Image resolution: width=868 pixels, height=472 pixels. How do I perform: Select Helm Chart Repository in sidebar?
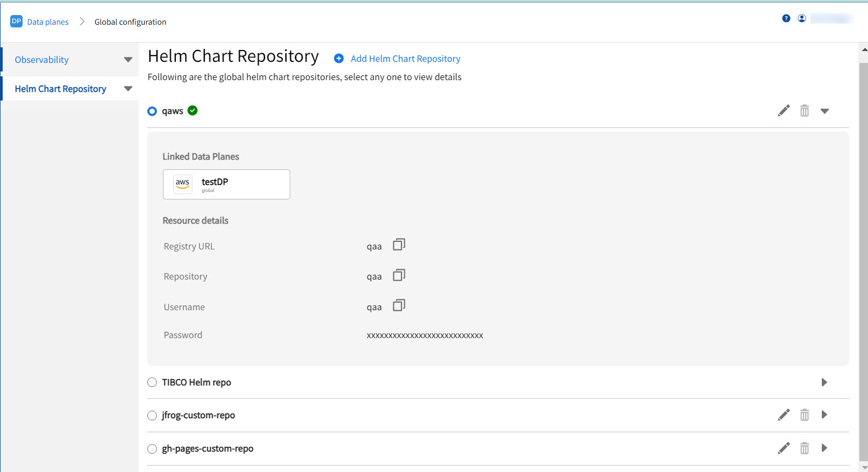click(60, 89)
